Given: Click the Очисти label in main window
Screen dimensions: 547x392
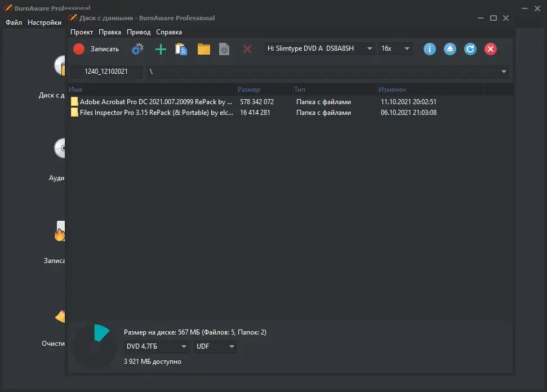Looking at the screenshot, I should pyautogui.click(x=54, y=344).
